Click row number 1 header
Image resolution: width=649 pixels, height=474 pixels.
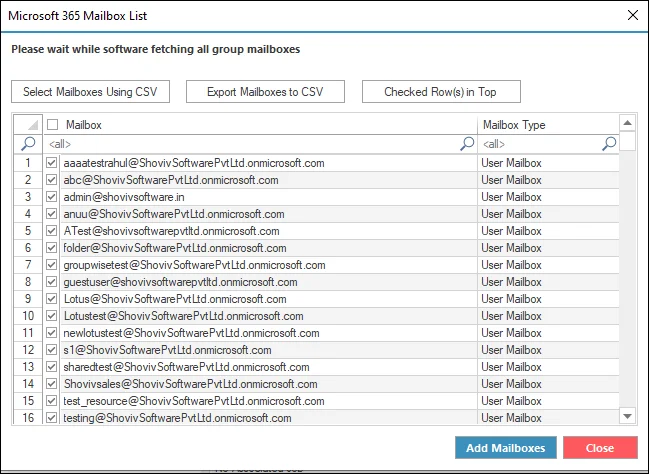click(28, 163)
